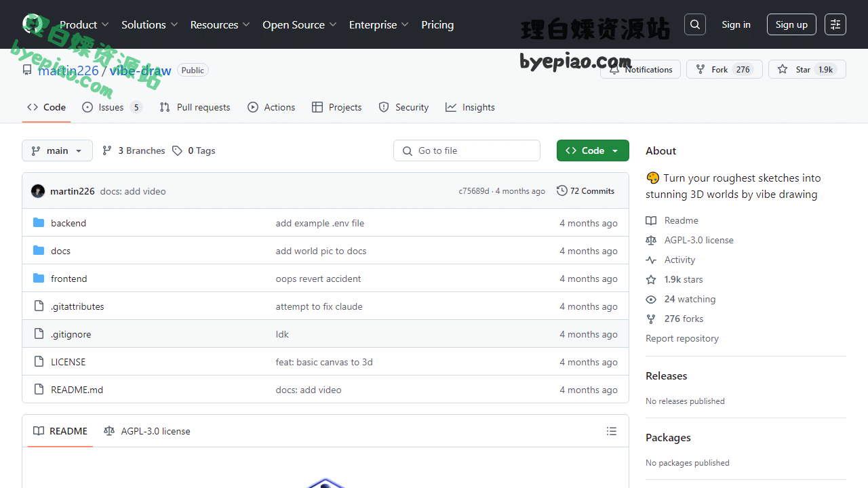Open the README.md file name
This screenshot has width=868, height=488.
(77, 390)
